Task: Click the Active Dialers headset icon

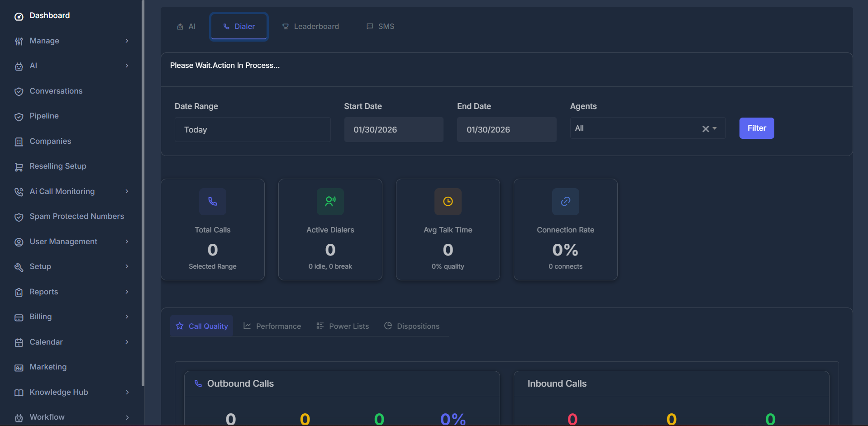Action: [330, 202]
